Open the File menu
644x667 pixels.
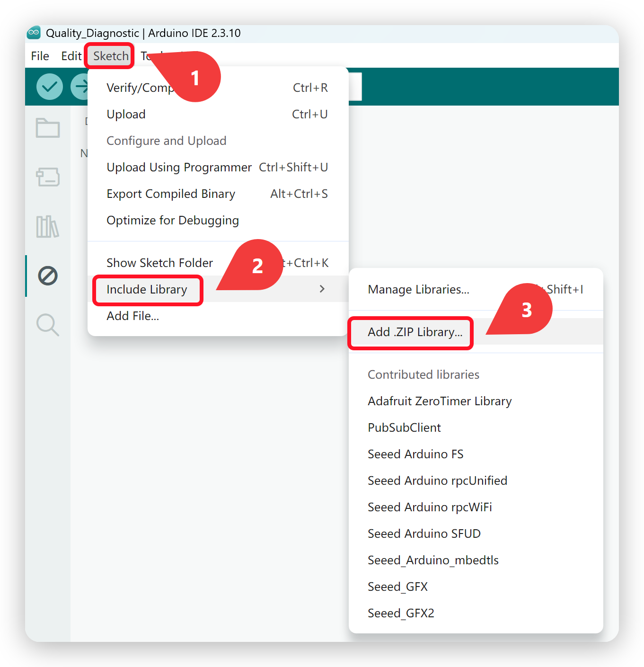point(40,56)
